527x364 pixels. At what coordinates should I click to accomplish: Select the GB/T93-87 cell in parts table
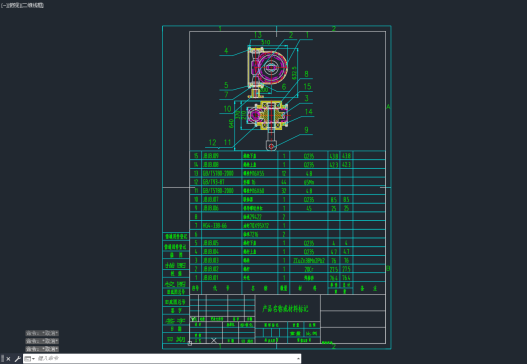coord(213,182)
